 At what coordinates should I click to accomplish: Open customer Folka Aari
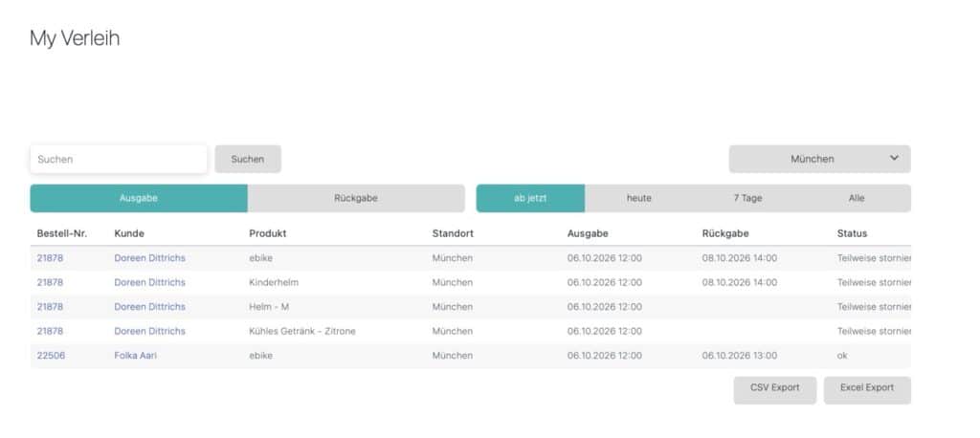(136, 356)
